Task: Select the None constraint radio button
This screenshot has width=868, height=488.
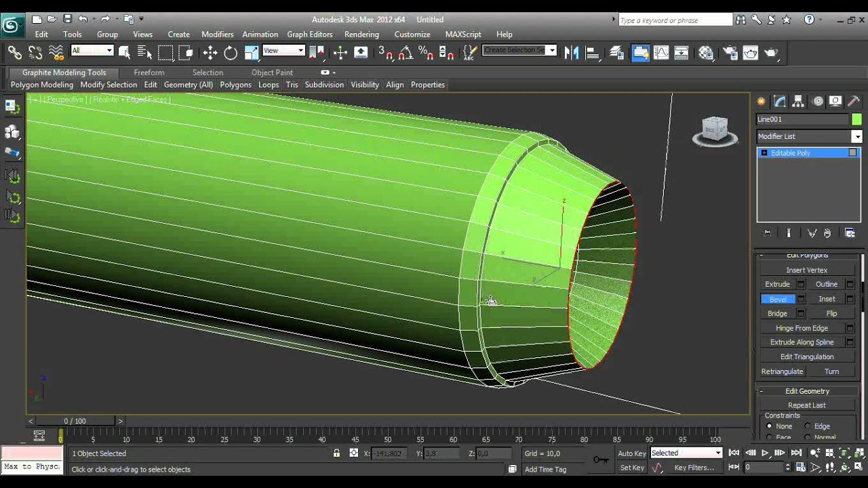Action: [x=769, y=426]
